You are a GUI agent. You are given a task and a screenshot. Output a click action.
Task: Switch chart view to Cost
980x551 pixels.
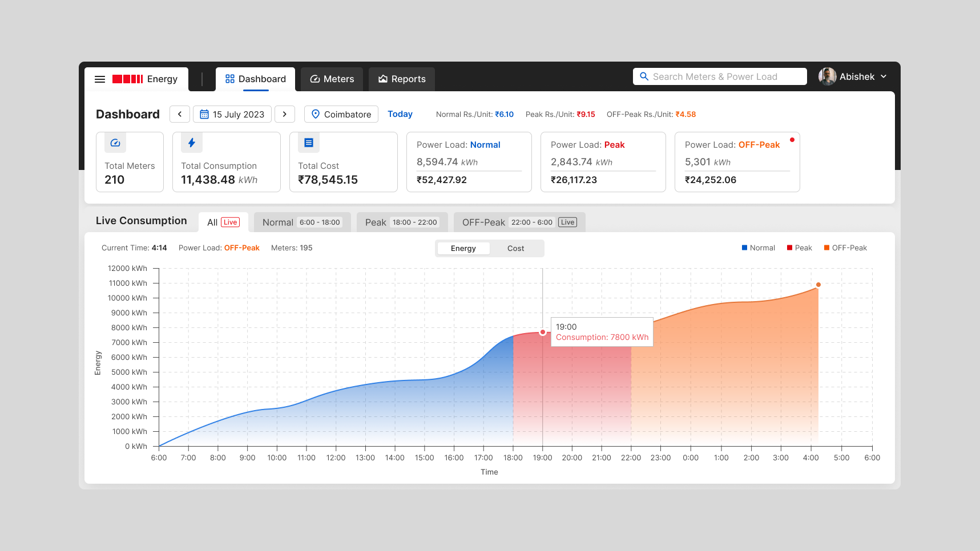(x=515, y=248)
